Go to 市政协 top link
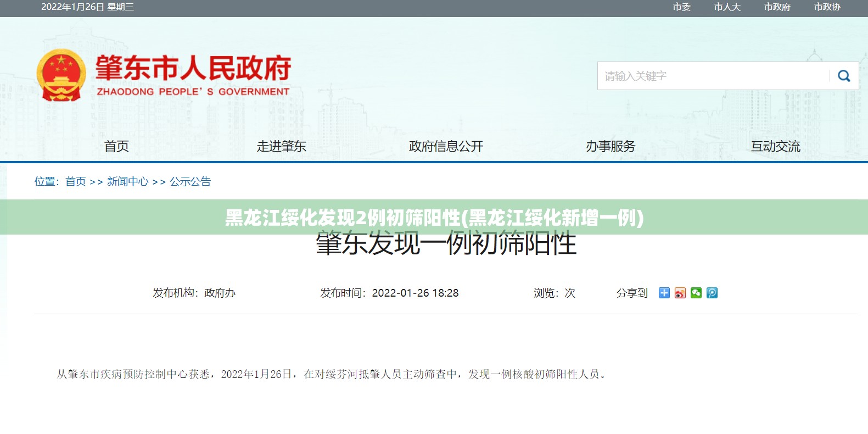This screenshot has height=434, width=868. point(827,7)
